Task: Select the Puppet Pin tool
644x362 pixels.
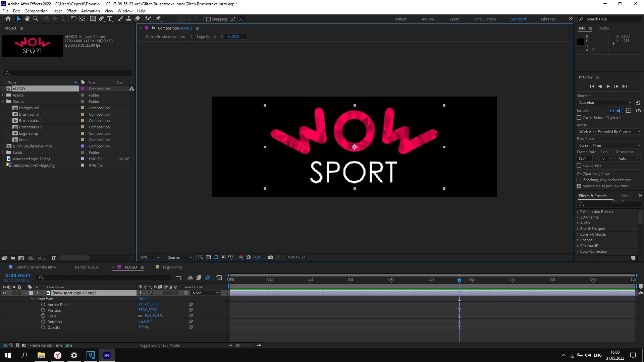Action: point(158,19)
